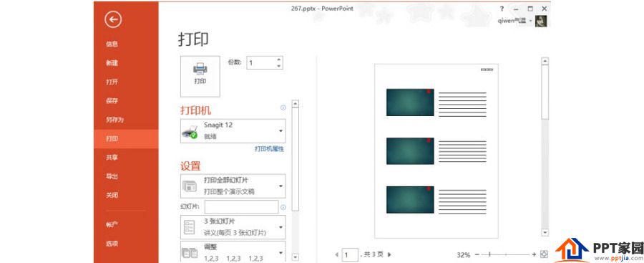Decrease copies count with down arrow
644x263 pixels.
pos(279,66)
